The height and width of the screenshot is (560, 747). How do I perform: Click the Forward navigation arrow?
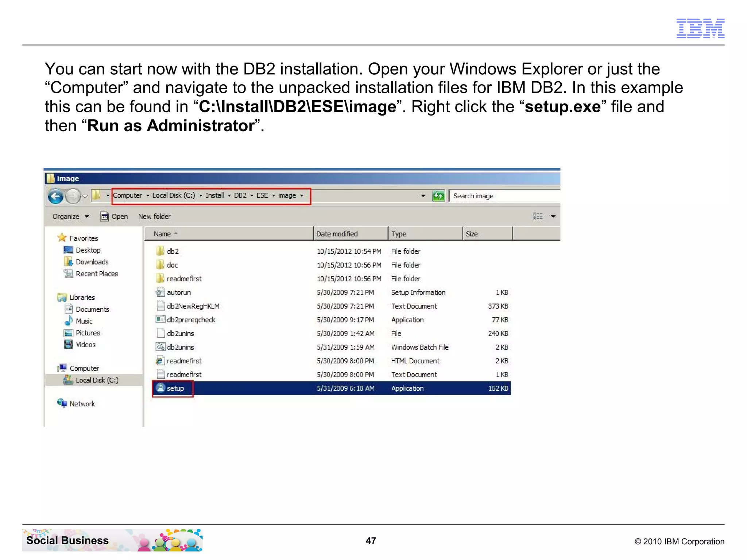click(73, 197)
